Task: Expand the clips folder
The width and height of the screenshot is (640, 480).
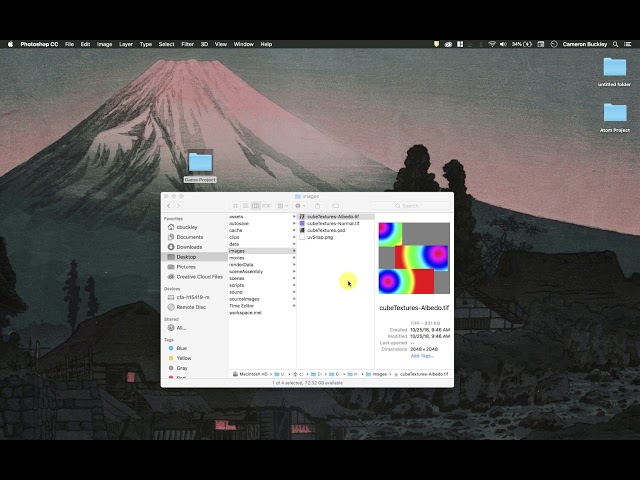Action: point(293,237)
